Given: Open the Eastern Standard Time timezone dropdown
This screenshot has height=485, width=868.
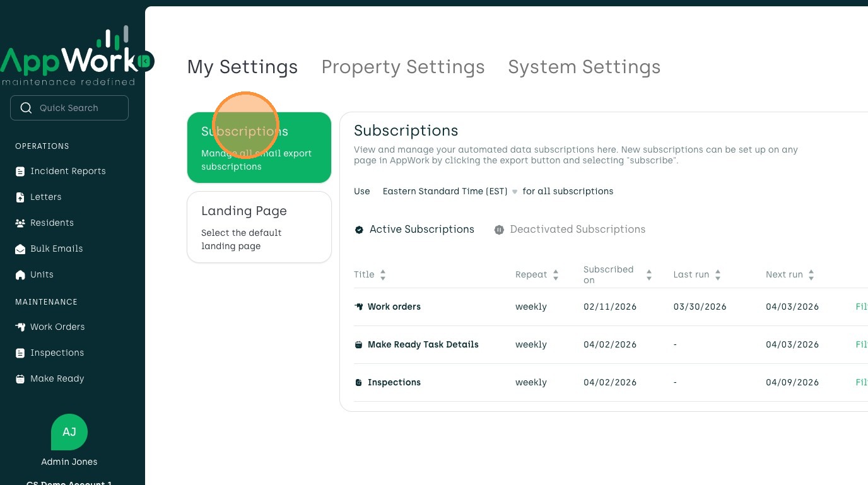Looking at the screenshot, I should (x=450, y=191).
